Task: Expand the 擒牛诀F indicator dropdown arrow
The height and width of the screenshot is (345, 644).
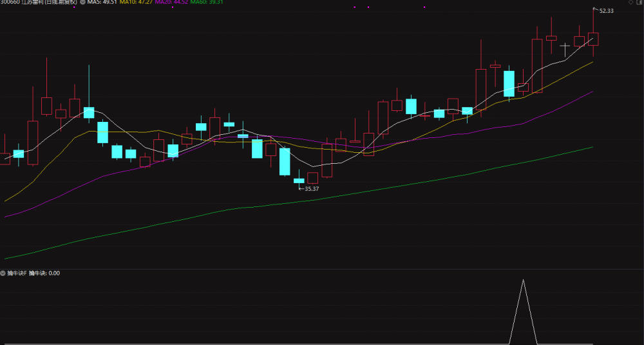Action: (x=3, y=273)
